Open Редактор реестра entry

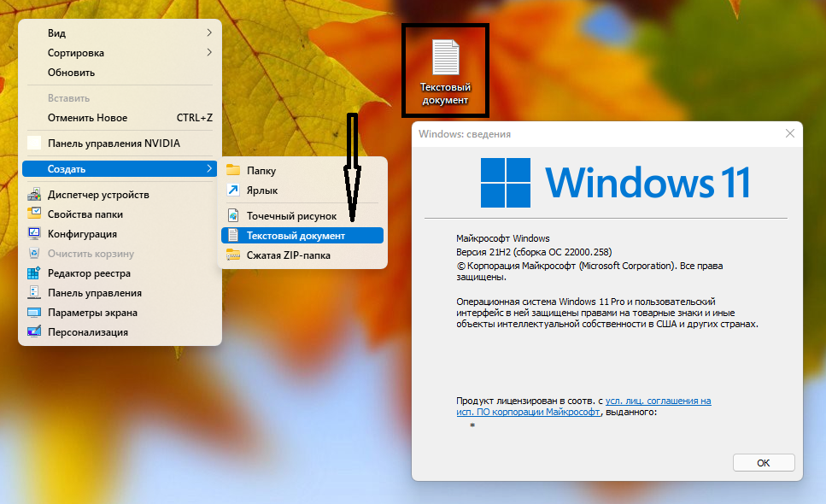120,273
